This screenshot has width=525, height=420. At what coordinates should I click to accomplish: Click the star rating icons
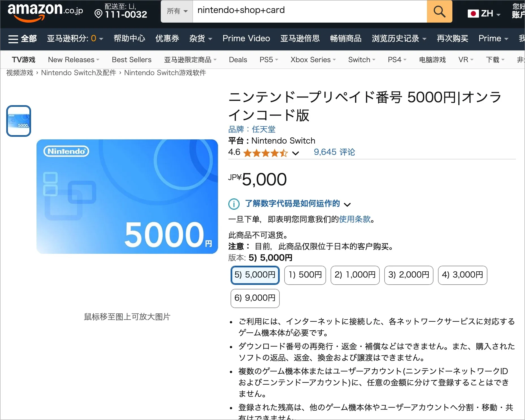(265, 153)
